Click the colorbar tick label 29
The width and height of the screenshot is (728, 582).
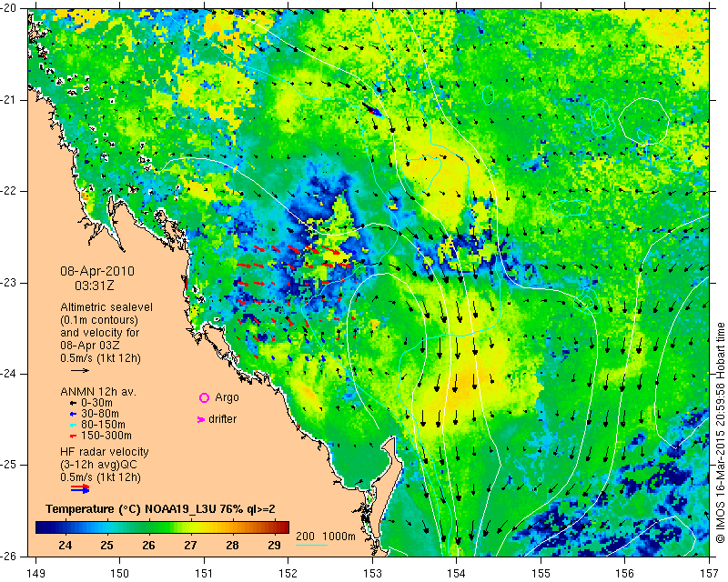274,546
